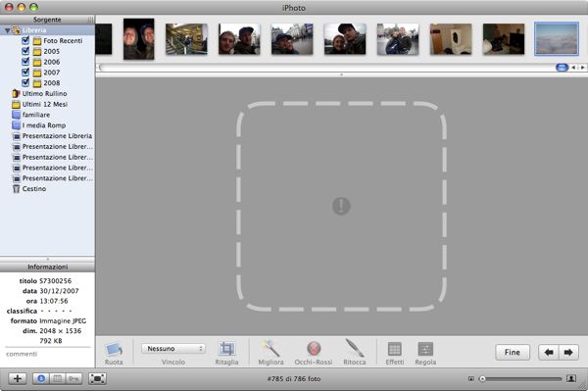Set the classifica star rating
This screenshot has width=588, height=391.
(x=56, y=311)
